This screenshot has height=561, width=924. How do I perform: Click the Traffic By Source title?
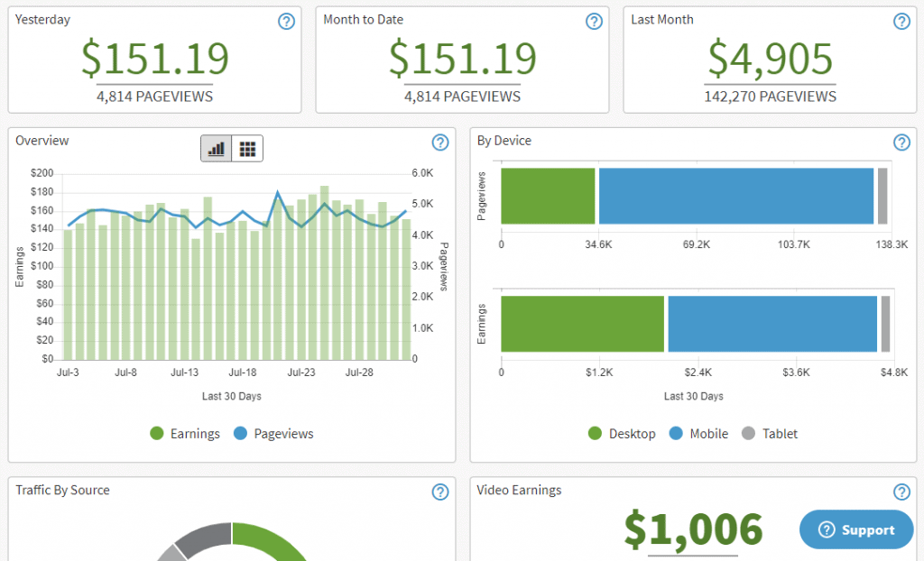[62, 491]
